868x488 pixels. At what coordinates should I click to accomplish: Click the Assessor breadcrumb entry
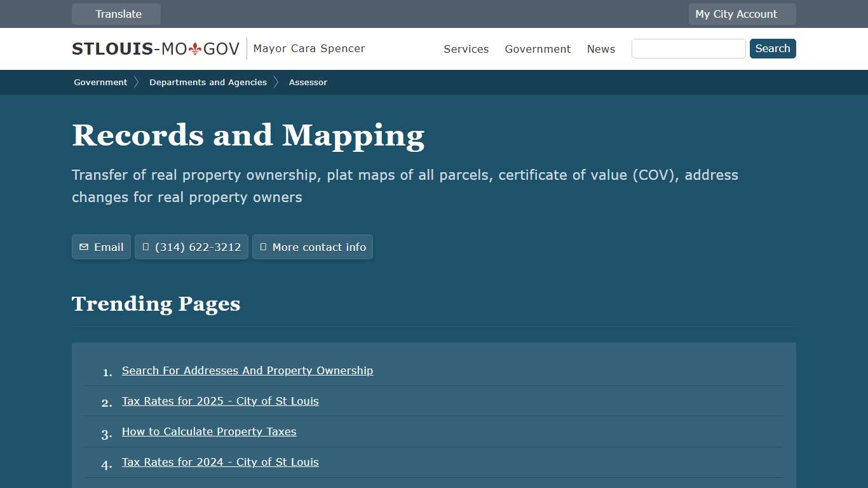(308, 82)
